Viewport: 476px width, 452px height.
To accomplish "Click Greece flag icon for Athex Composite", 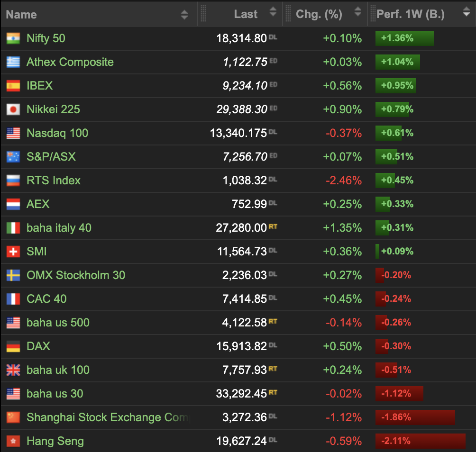I will tap(13, 62).
